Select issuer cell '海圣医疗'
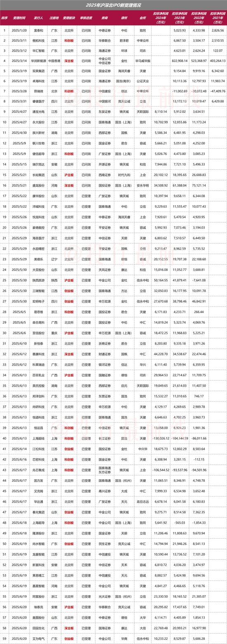The width and height of the screenshot is (227, 644). 38,238
